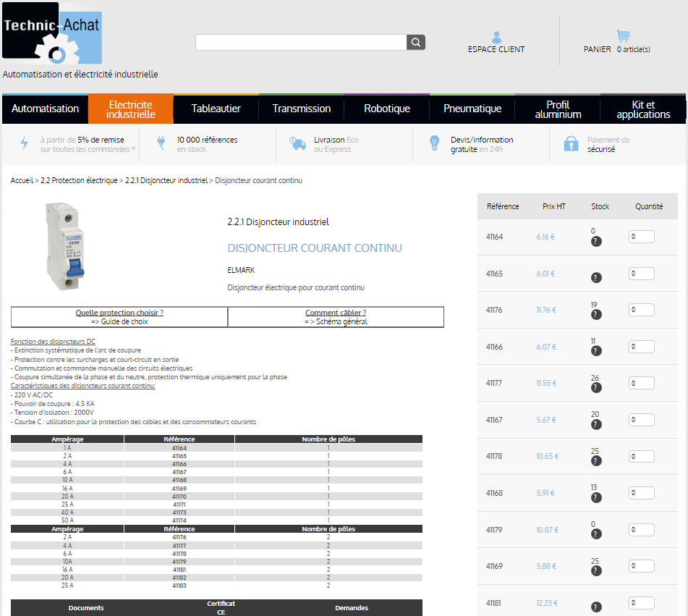The height and width of the screenshot is (616, 688).
Task: Click the padlock secure payment icon
Action: 572,143
